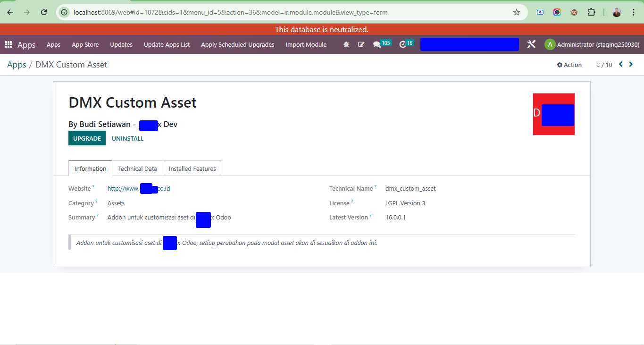Click the Website field help question mark
Screen dimensions: 644x345
pos(93,187)
